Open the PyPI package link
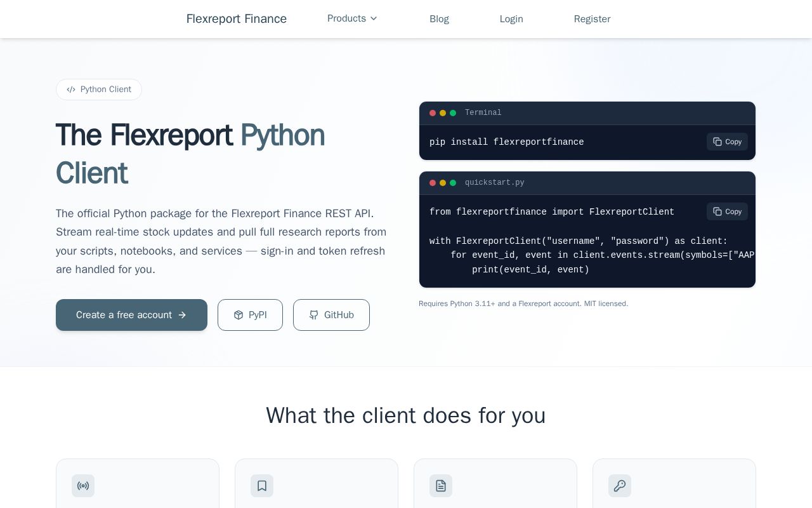The image size is (812, 508). point(250,315)
